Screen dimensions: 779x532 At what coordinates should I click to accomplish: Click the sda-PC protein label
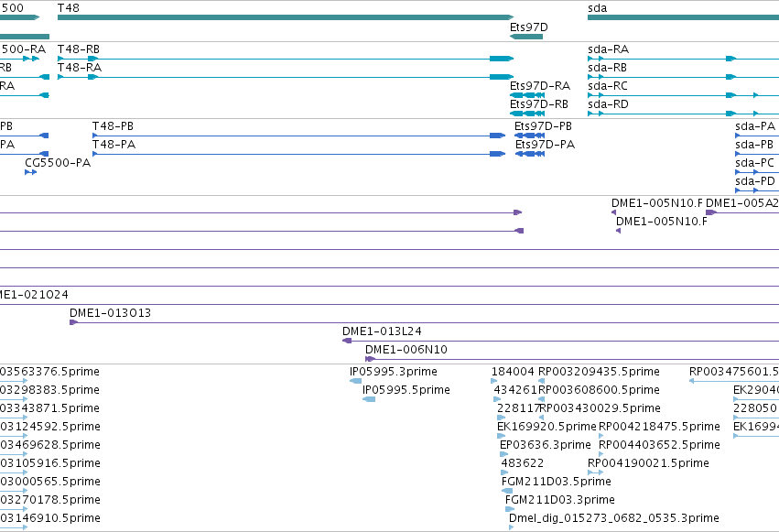click(x=754, y=163)
